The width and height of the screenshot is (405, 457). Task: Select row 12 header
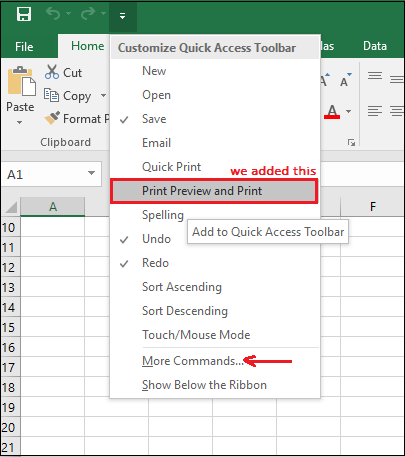point(10,267)
